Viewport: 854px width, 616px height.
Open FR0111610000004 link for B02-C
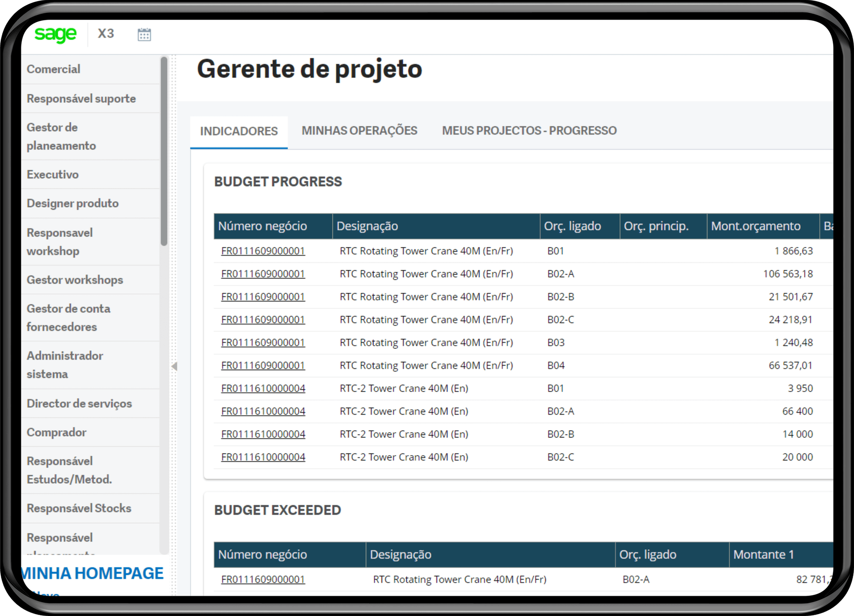(263, 457)
